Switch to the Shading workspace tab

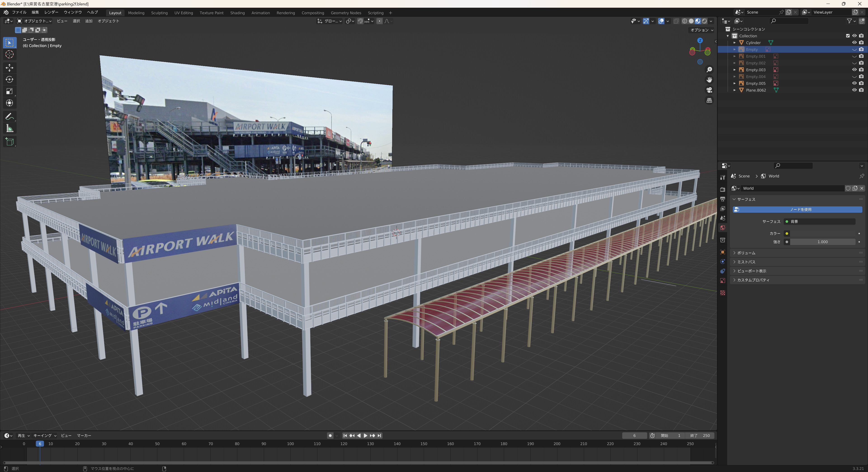(x=237, y=13)
